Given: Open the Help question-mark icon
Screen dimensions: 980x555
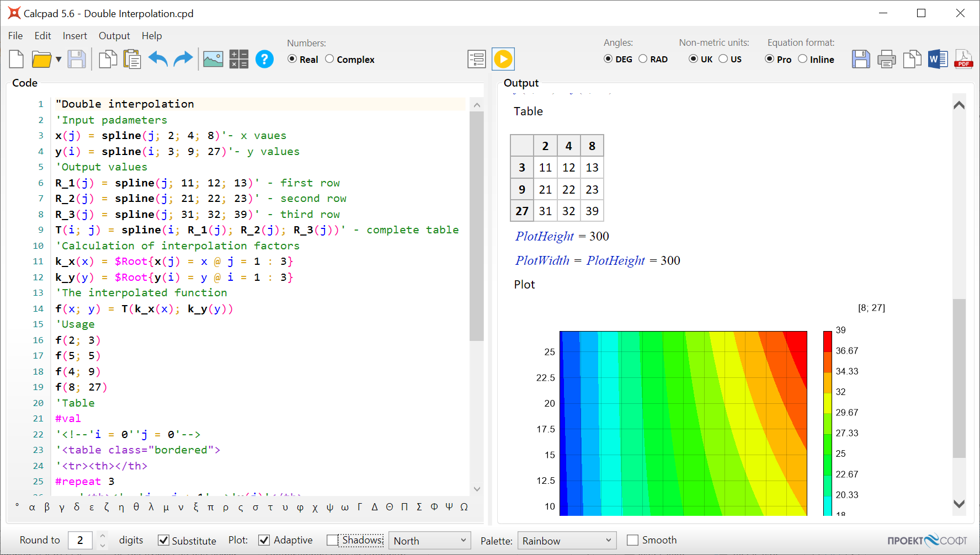Looking at the screenshot, I should coord(265,59).
